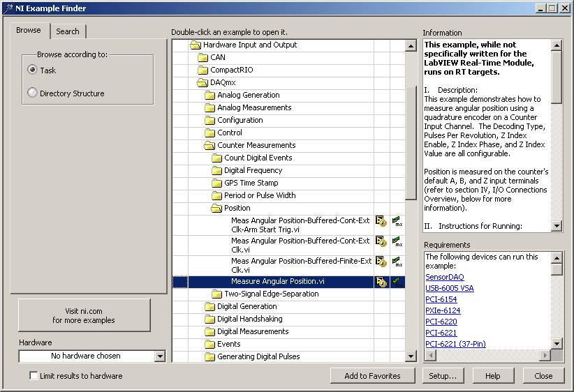This screenshot has height=392, width=574.
Task: Click the Hardware Input and Output folder icon
Action: point(196,45)
